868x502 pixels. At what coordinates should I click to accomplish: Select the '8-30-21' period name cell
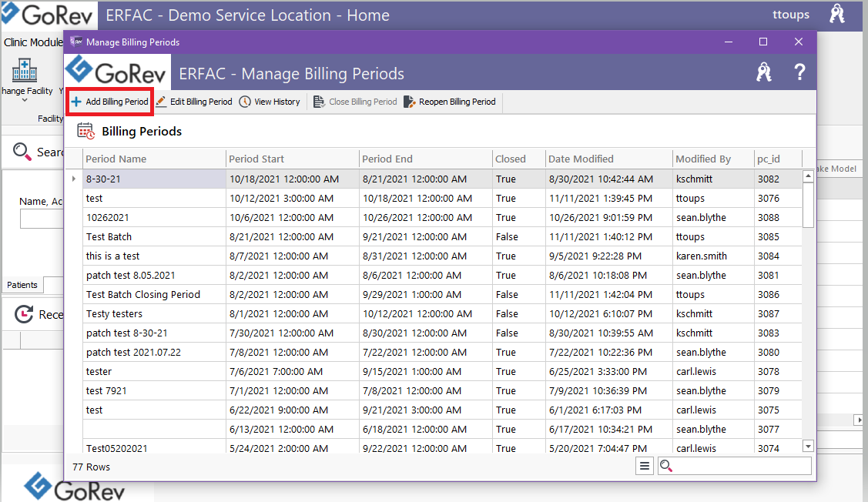(155, 179)
